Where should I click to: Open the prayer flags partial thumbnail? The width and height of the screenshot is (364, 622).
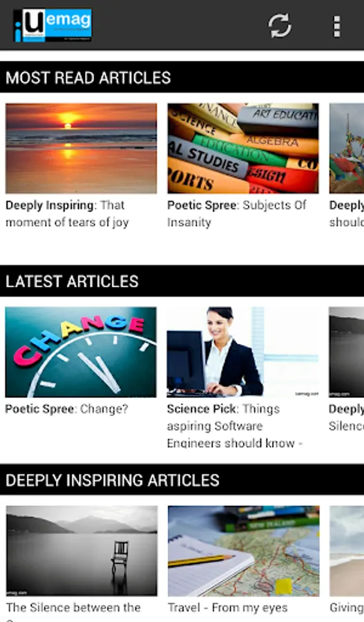pyautogui.click(x=347, y=149)
